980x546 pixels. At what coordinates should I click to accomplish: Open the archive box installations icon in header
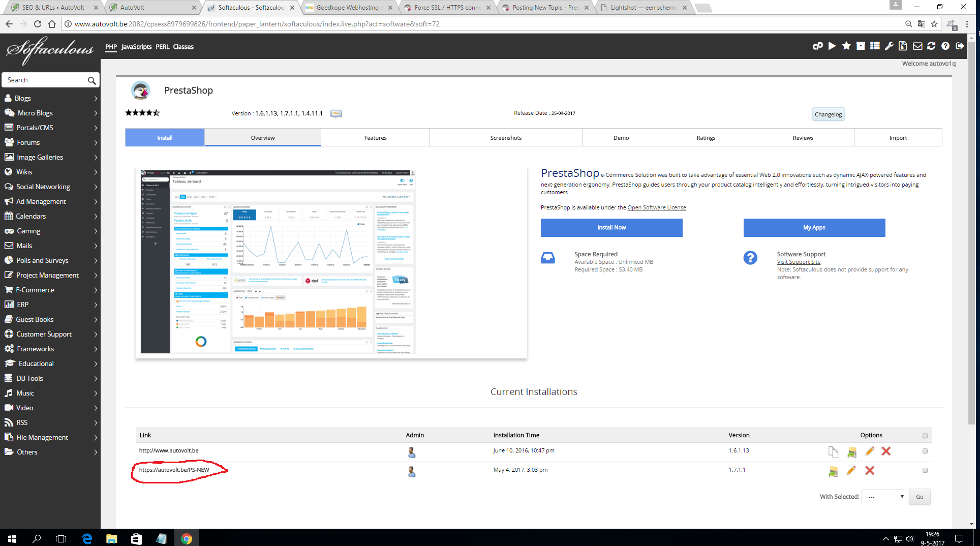[x=861, y=46]
